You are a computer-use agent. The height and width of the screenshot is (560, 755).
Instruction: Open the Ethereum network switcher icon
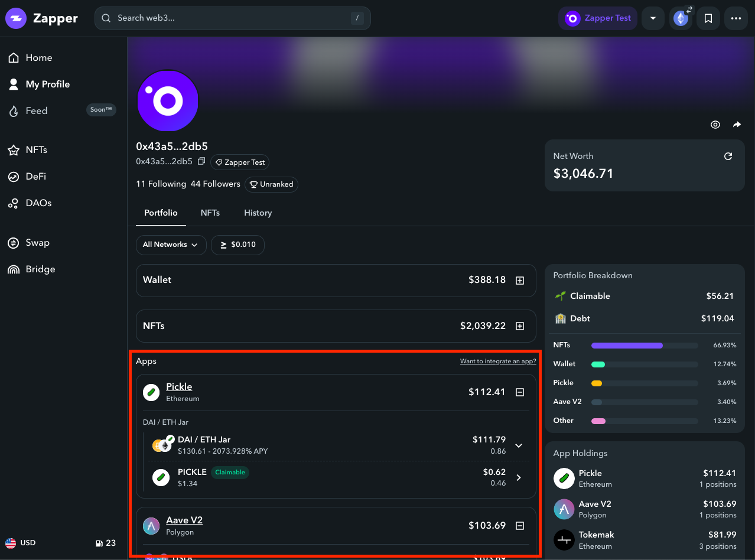681,18
